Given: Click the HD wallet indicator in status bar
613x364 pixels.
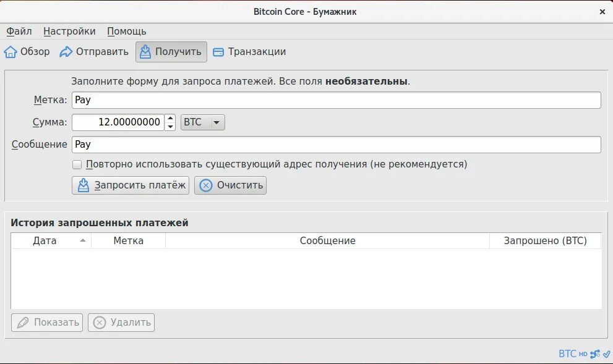Looking at the screenshot, I should 582,353.
